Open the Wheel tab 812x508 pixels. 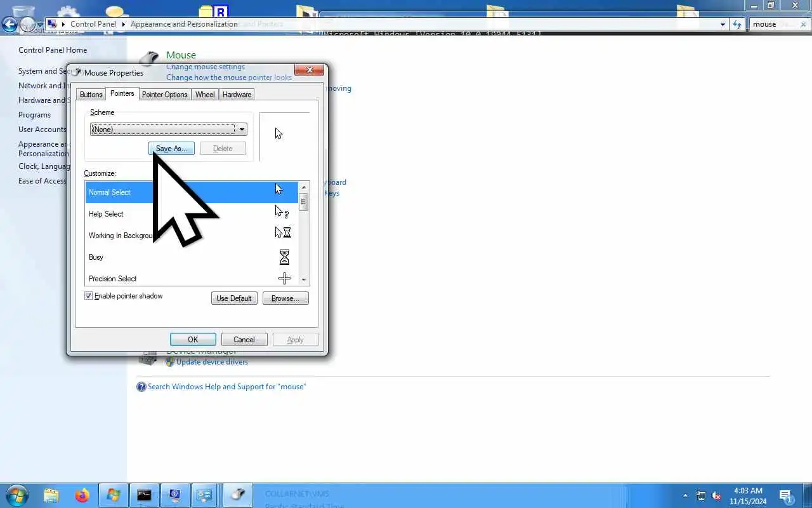[x=205, y=95]
